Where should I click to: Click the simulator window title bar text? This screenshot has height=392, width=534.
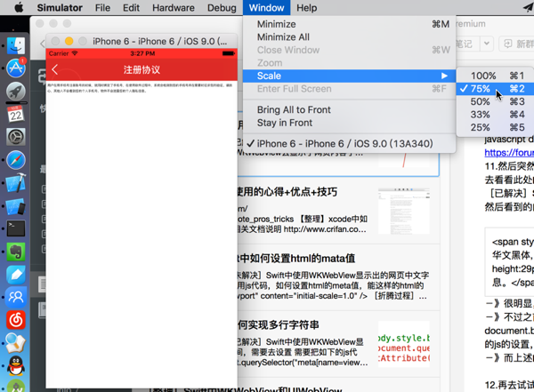tap(159, 42)
